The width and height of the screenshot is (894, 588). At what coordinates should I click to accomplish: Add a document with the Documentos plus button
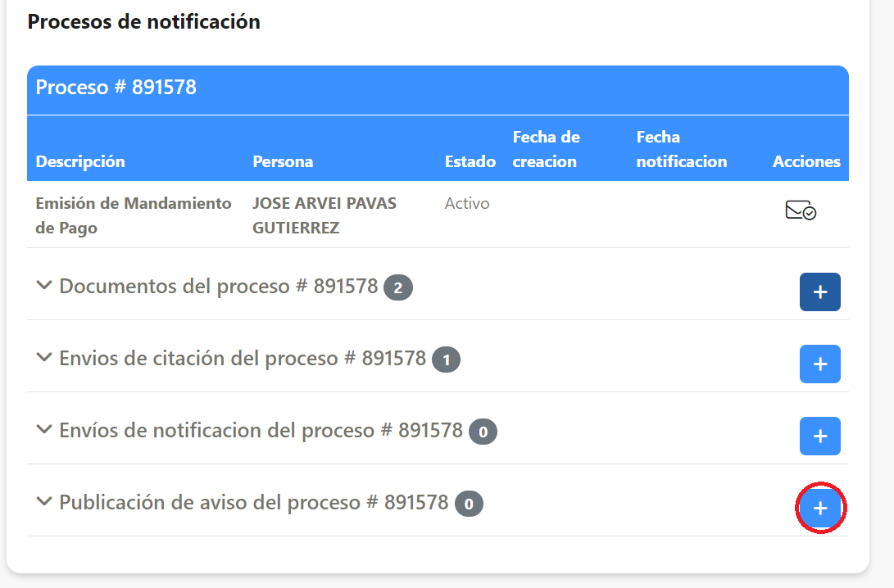point(820,292)
